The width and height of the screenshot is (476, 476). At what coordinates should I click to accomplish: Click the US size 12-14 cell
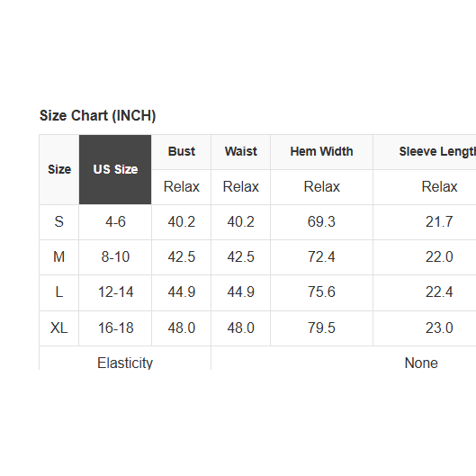[x=115, y=292]
